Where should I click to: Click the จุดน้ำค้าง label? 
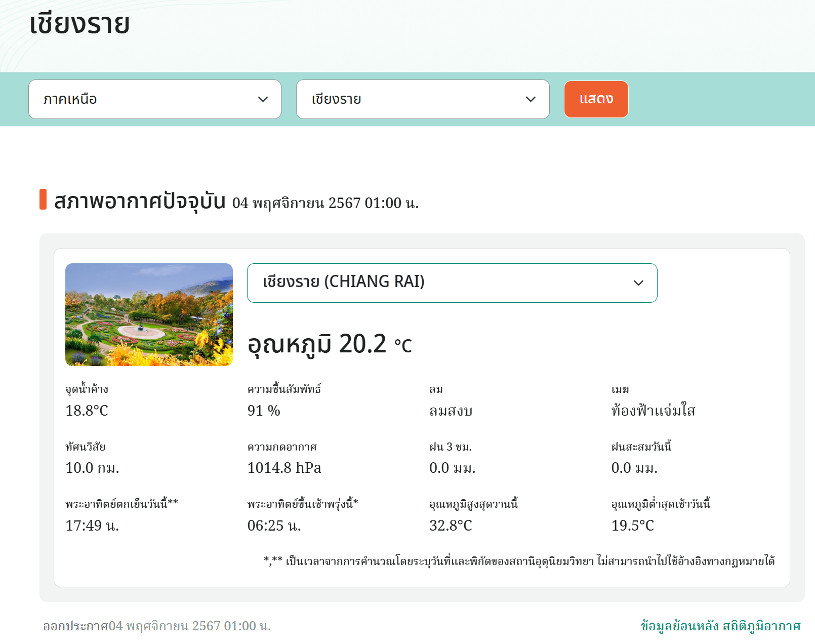click(87, 389)
